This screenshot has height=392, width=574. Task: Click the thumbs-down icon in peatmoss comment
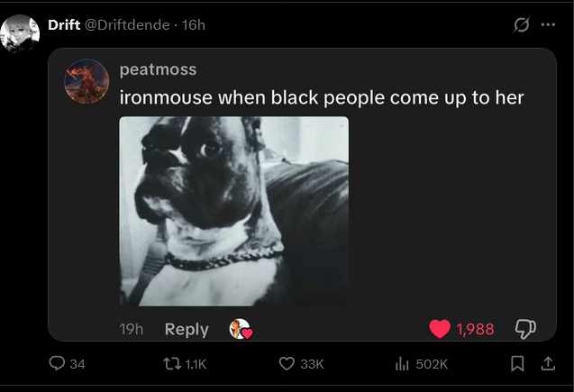pos(525,329)
